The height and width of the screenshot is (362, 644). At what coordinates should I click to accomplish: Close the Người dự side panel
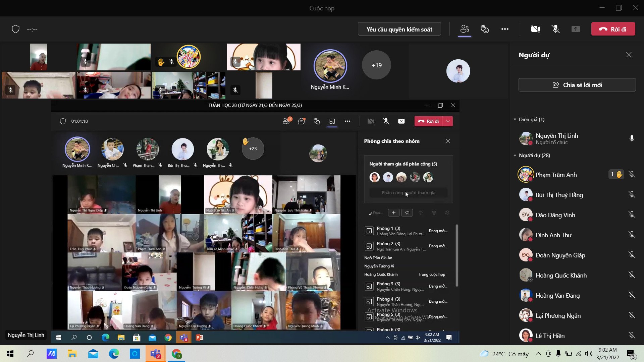[x=629, y=55]
